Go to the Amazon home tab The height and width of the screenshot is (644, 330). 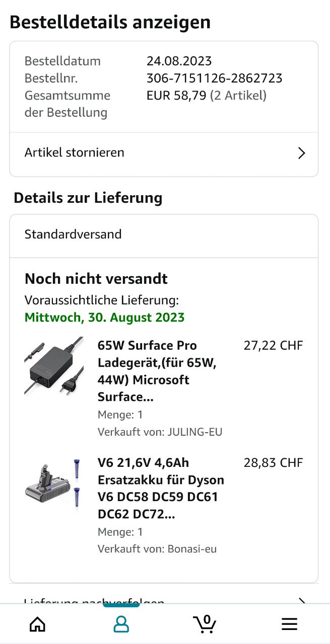(x=38, y=624)
